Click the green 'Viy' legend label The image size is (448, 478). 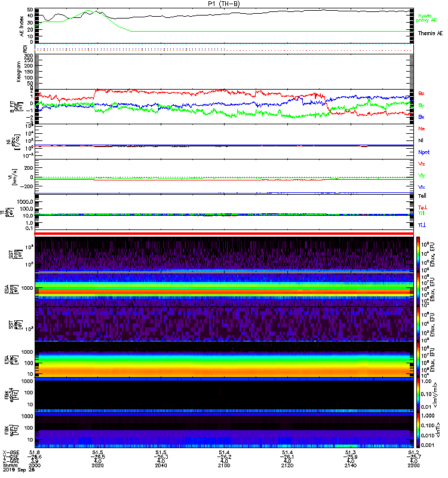[x=421, y=176]
